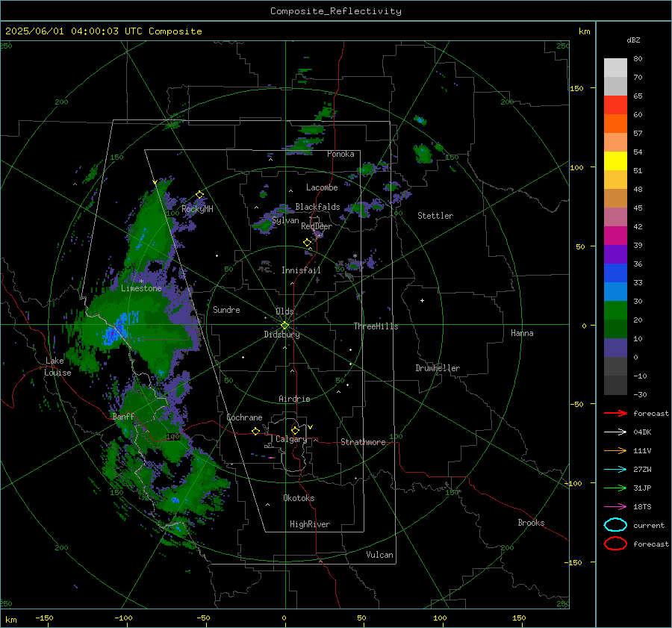Click the Calgary city label
Viewport: 672px width, 628px height.
pyautogui.click(x=291, y=439)
